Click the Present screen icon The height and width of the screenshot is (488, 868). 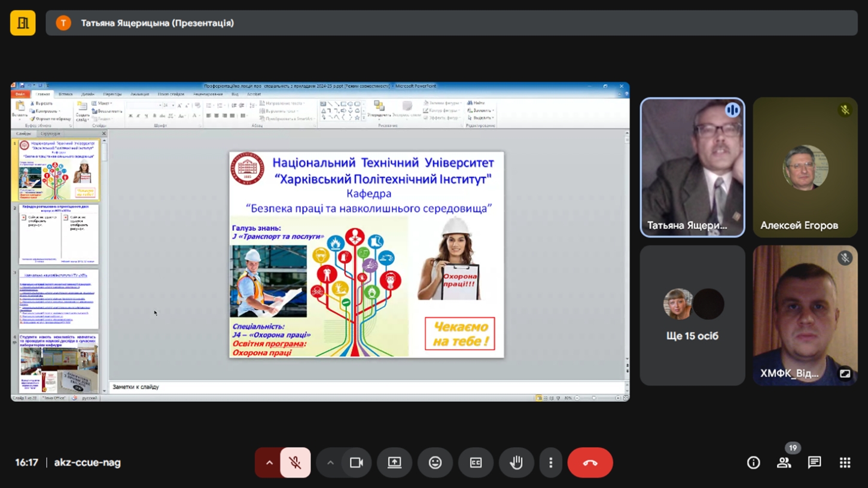click(394, 463)
